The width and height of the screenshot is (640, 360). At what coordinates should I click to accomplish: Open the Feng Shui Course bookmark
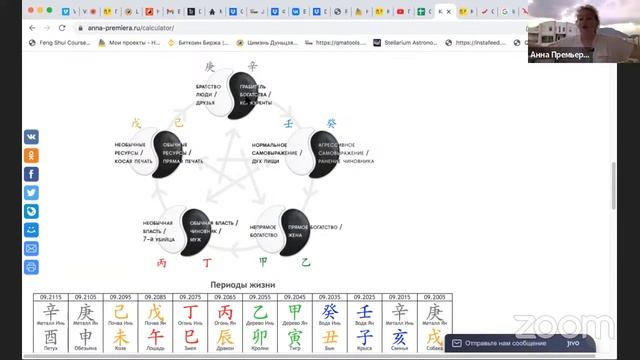pyautogui.click(x=60, y=42)
